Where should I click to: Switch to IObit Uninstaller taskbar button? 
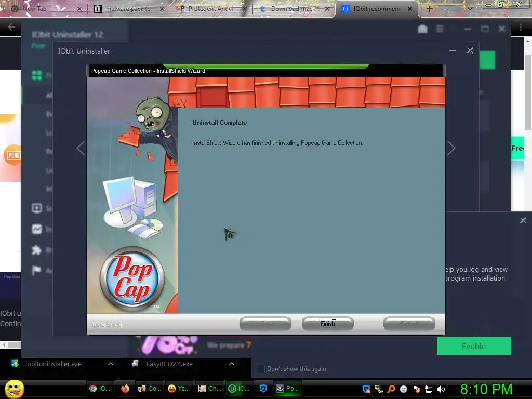pyautogui.click(x=239, y=389)
